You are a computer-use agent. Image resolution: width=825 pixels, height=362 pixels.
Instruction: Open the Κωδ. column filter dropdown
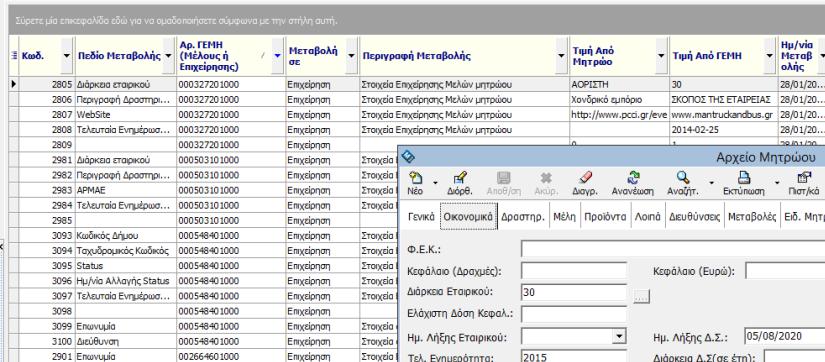click(x=66, y=56)
